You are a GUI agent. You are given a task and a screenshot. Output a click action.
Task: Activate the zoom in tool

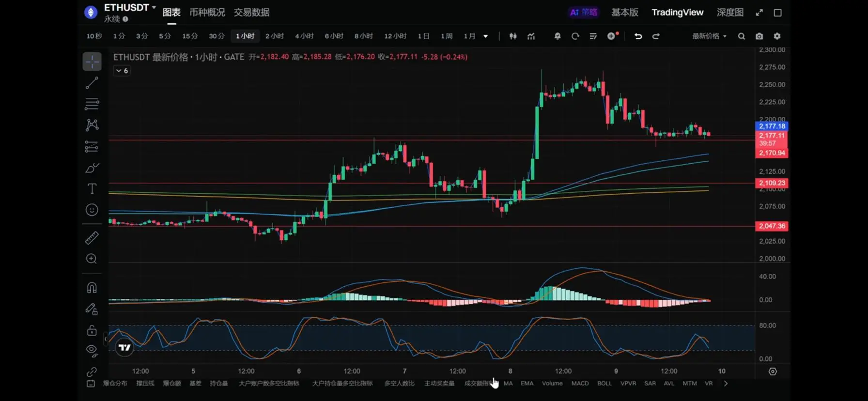pyautogui.click(x=92, y=259)
